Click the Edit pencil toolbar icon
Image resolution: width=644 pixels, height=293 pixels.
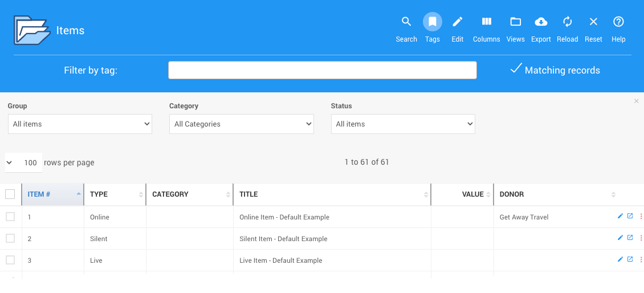click(458, 23)
